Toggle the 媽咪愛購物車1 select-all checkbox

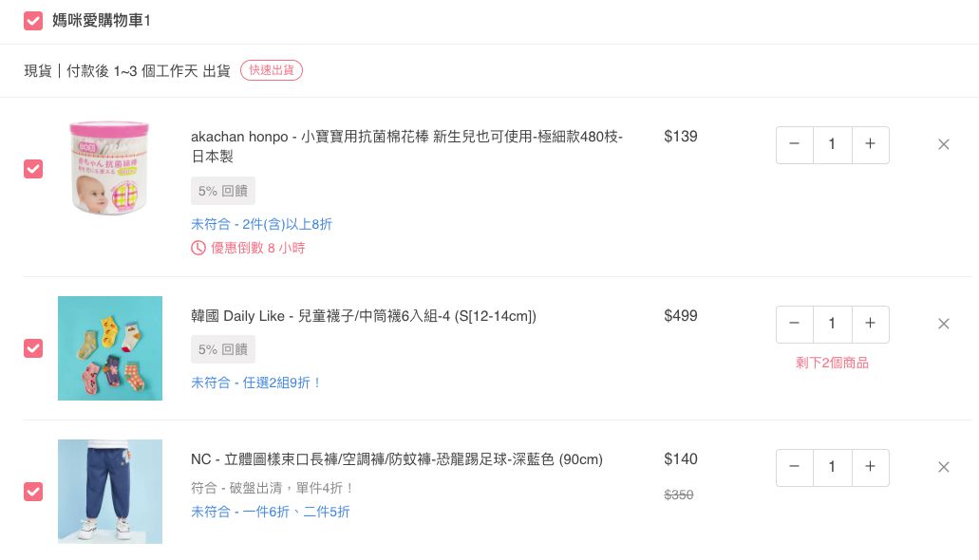click(x=33, y=21)
